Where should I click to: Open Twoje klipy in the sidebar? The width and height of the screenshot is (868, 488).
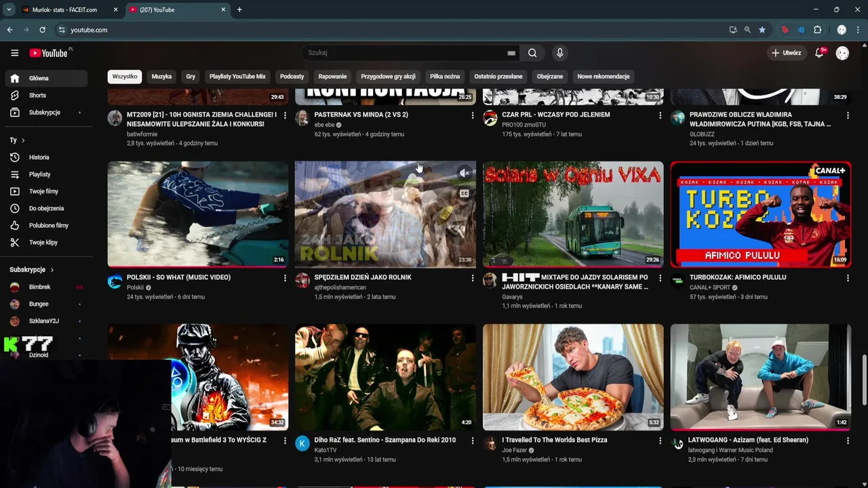tap(47, 242)
